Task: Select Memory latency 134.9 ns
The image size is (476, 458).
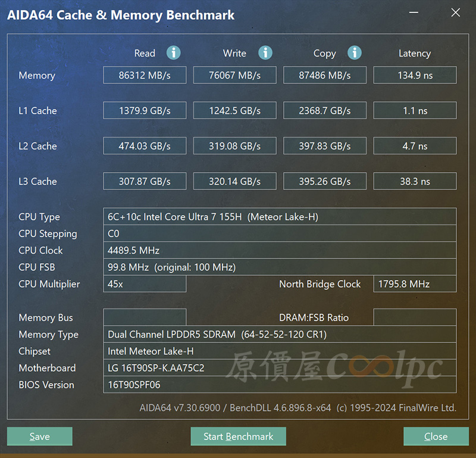Action: [x=415, y=75]
